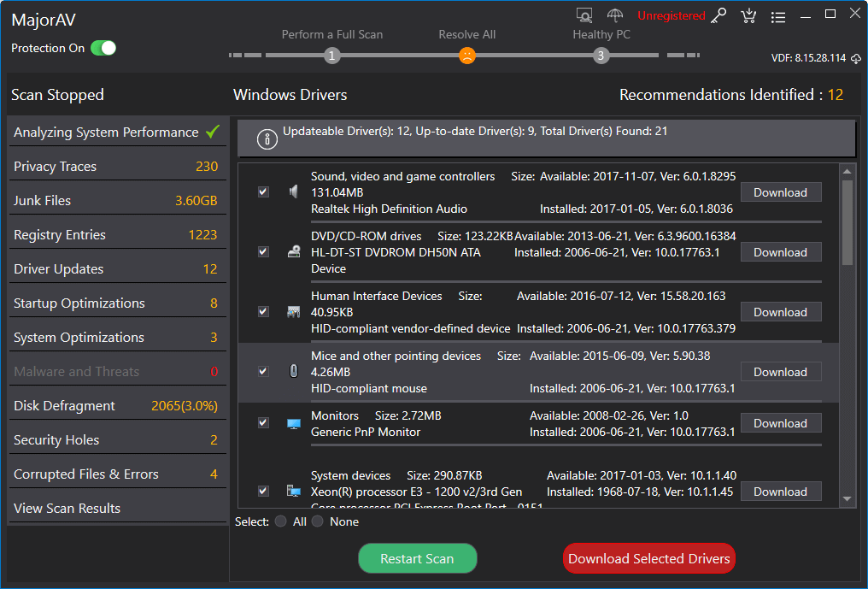
Task: Download the Realtek High Definition Audio driver
Action: (781, 192)
